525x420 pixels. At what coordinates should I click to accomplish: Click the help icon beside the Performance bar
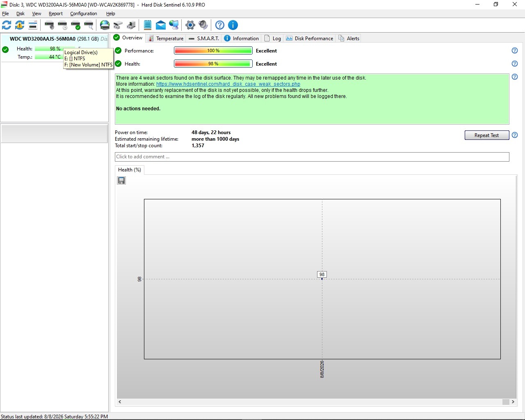point(515,50)
